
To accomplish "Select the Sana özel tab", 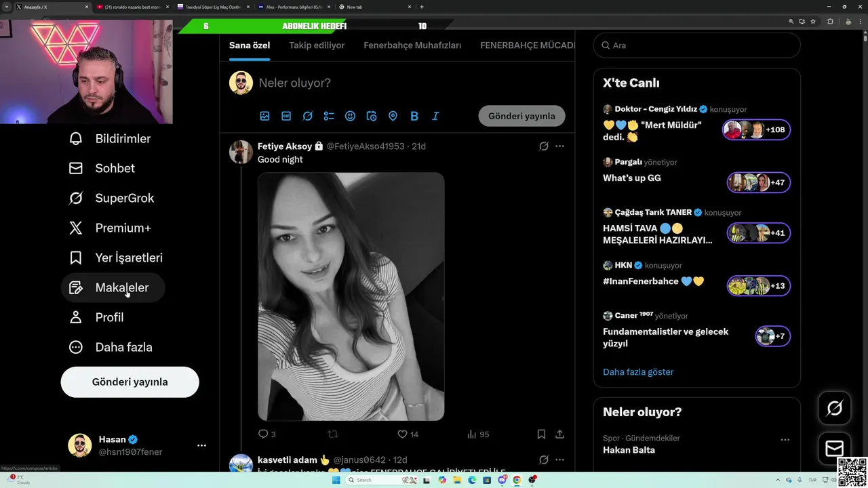I will click(250, 45).
